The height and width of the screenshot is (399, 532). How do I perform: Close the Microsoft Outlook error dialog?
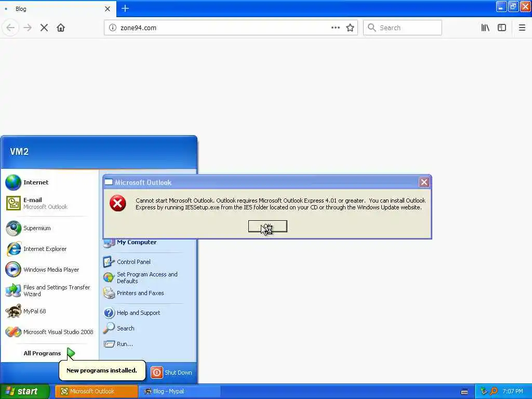tap(424, 182)
